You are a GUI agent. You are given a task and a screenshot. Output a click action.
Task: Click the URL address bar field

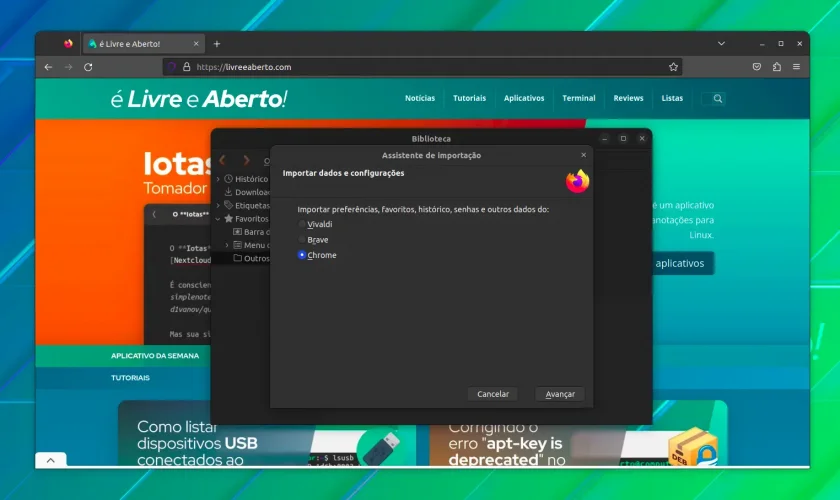click(423, 67)
